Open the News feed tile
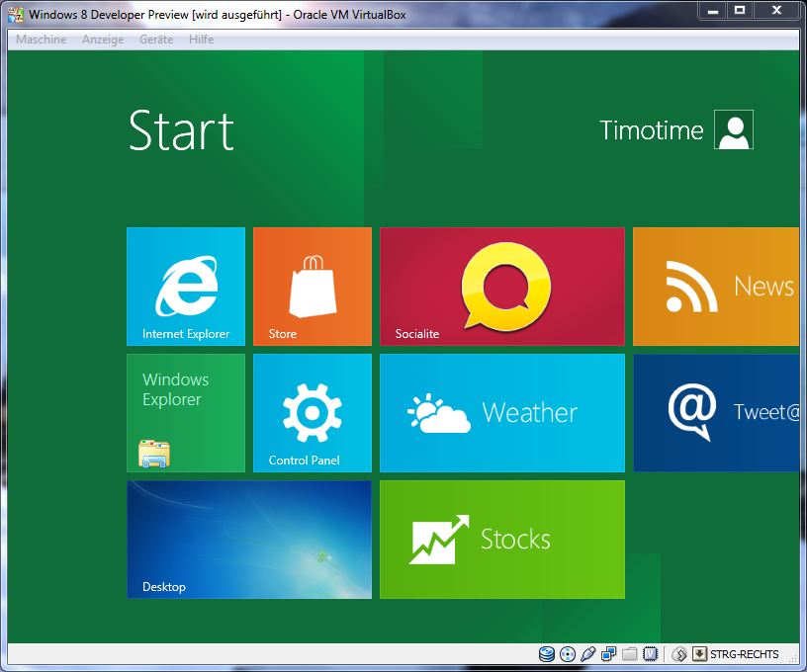 716,287
